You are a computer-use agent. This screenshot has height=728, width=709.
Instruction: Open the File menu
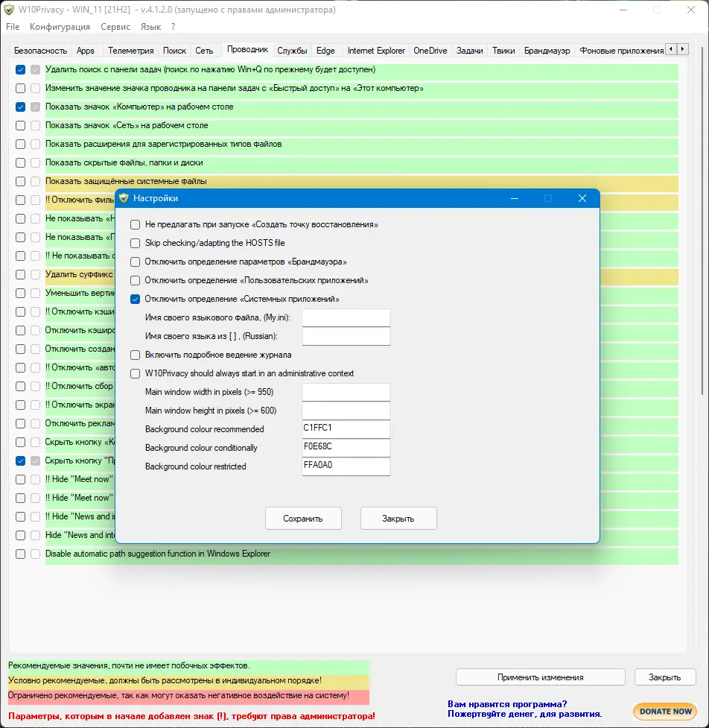pos(13,27)
